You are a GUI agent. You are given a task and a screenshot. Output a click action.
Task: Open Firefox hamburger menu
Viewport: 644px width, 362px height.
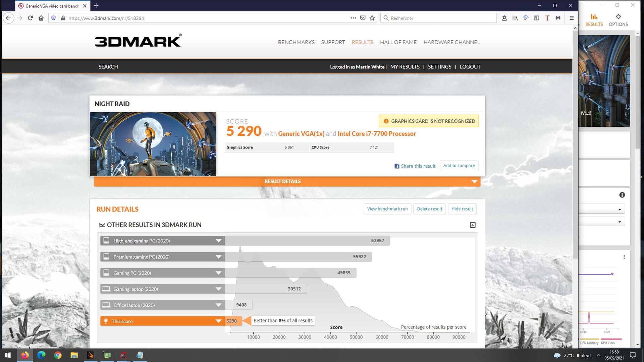click(x=572, y=18)
